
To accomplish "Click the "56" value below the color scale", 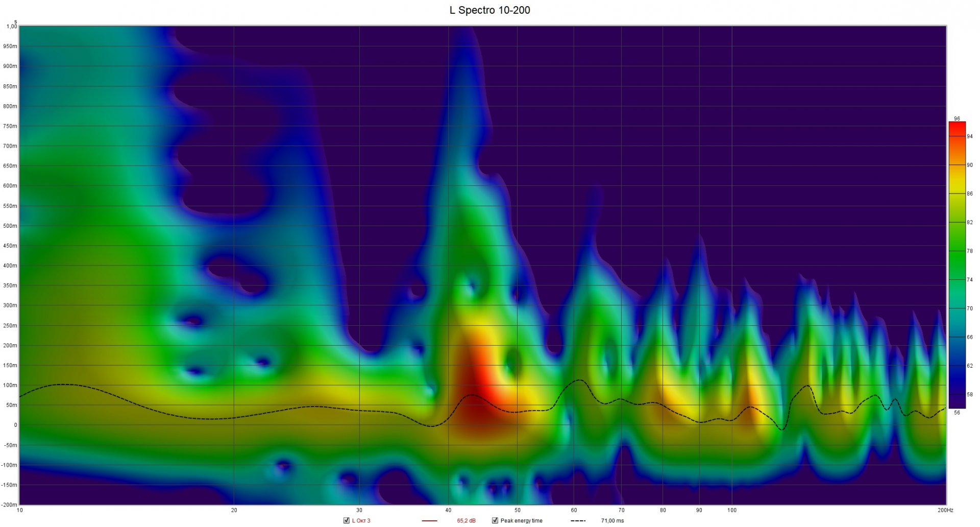I will [x=957, y=413].
